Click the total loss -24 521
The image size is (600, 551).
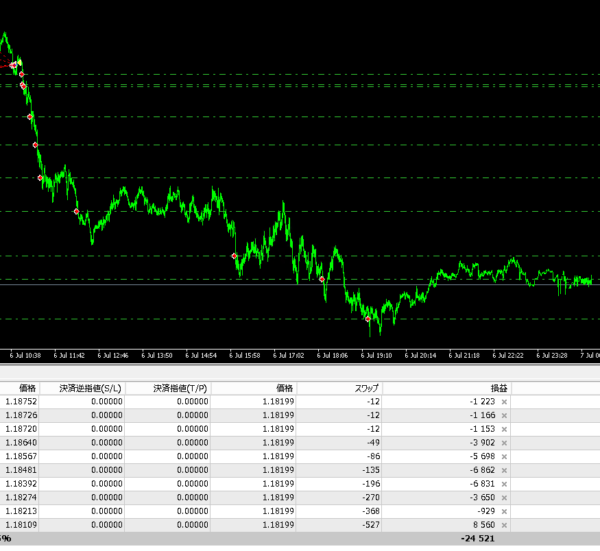pos(478,539)
